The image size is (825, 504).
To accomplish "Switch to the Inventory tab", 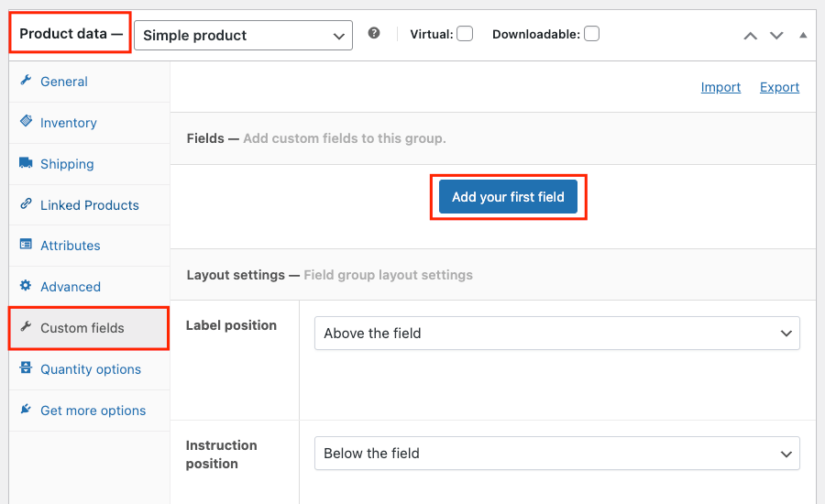I will pos(90,123).
